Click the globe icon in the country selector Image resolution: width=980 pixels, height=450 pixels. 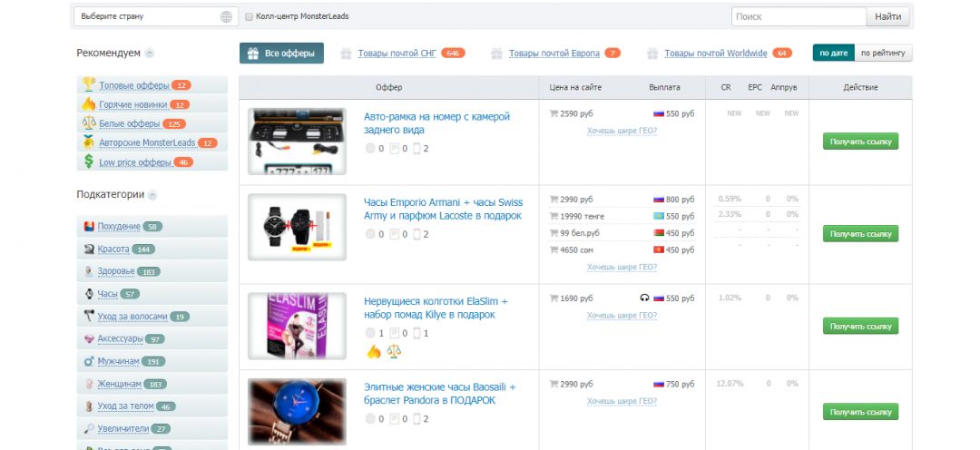pos(226,16)
